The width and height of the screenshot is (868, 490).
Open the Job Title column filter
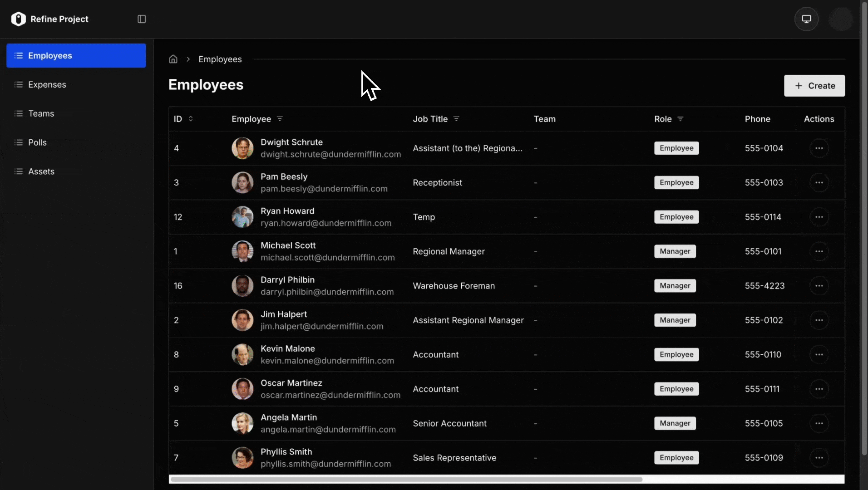coord(456,119)
